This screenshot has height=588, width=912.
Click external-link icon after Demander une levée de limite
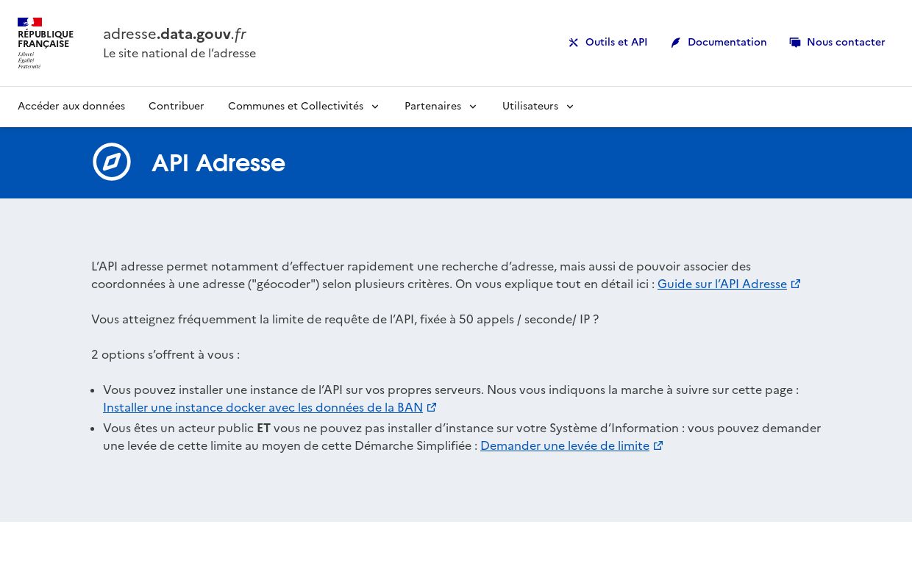click(658, 445)
